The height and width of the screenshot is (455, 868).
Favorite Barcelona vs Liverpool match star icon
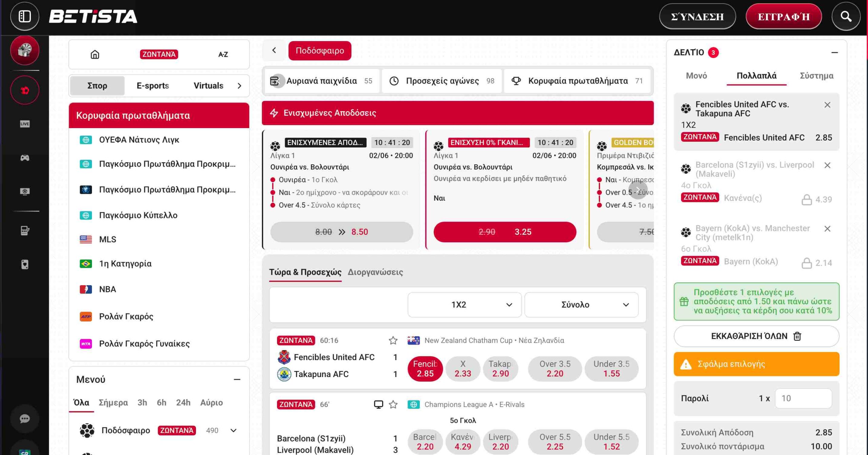pos(393,404)
